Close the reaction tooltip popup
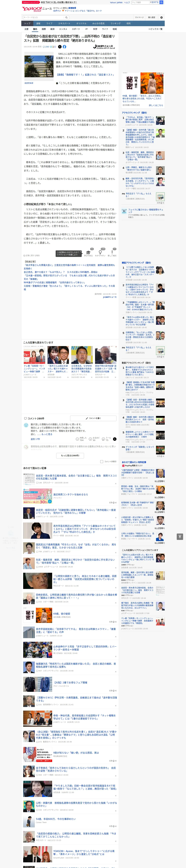The image size is (186, 868). tap(80, 252)
